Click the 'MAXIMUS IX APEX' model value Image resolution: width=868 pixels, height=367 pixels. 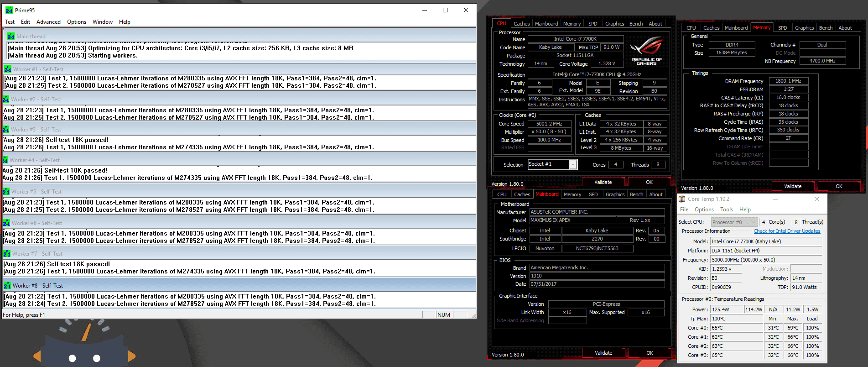tap(572, 220)
